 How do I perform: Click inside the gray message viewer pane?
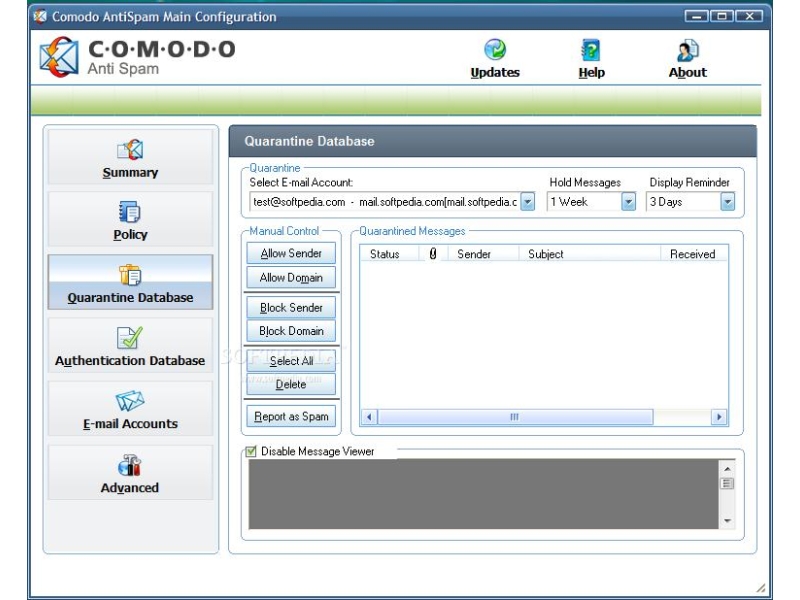click(x=483, y=493)
